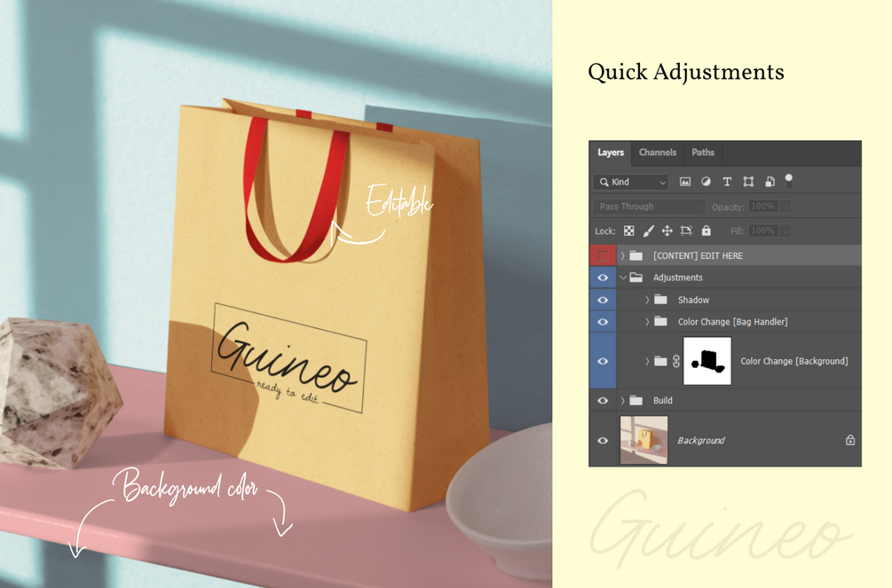Expand the [CONTENT] EDIT HERE group
Image resolution: width=892 pixels, height=588 pixels.
click(x=623, y=256)
